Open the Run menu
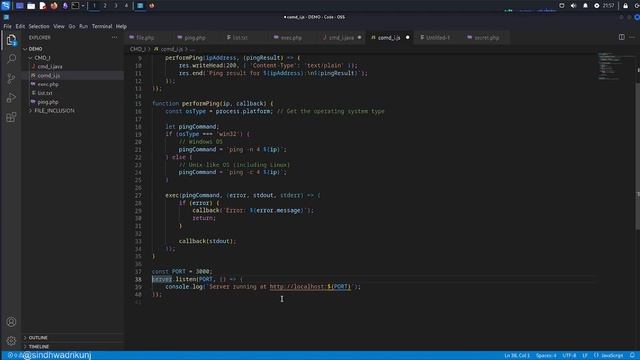The height and width of the screenshot is (360, 640). tap(83, 26)
